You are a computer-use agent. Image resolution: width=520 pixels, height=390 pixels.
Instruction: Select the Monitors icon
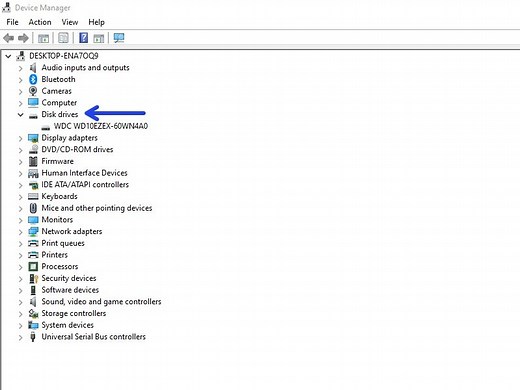tap(33, 220)
